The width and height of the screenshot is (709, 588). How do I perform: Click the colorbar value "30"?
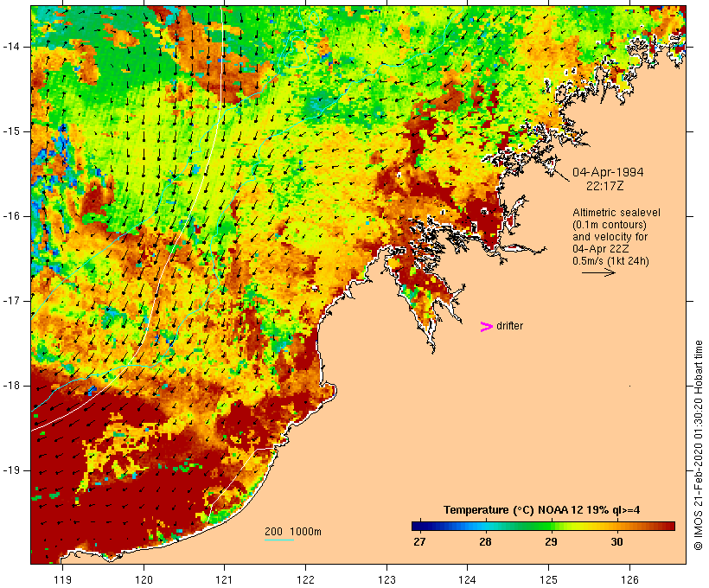pyautogui.click(x=616, y=542)
